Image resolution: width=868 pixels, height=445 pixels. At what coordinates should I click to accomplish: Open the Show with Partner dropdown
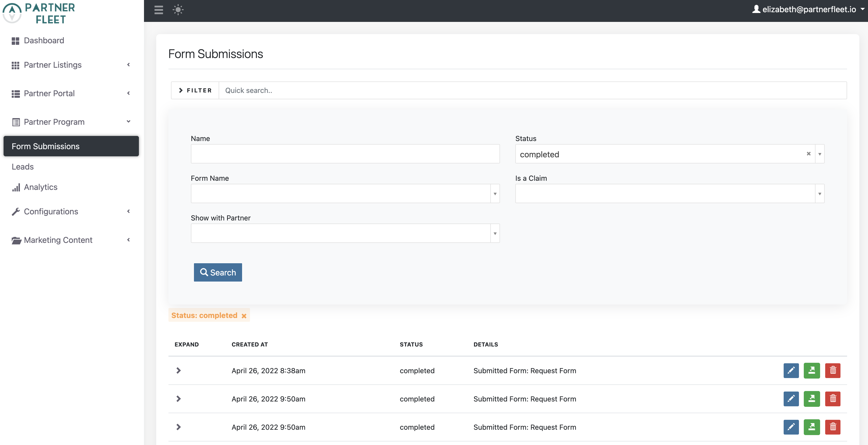point(345,233)
